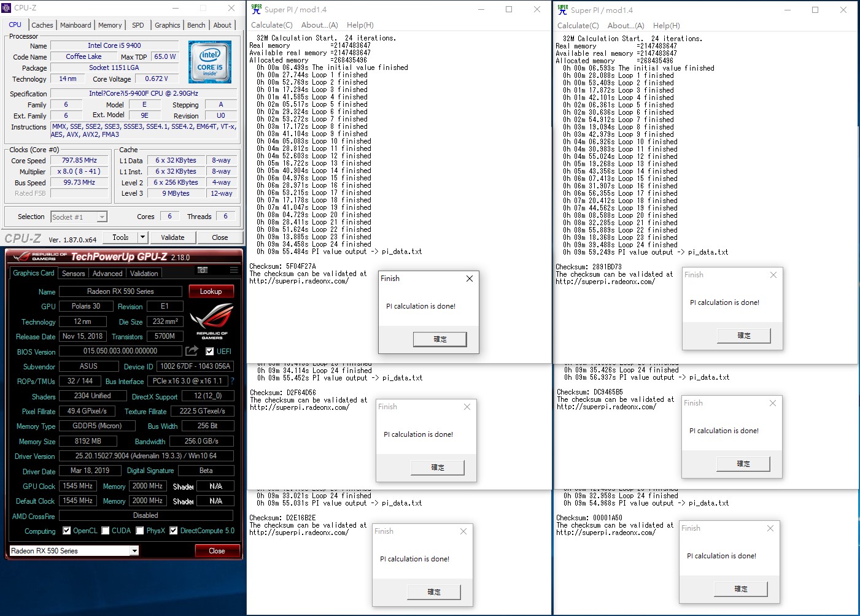860x616 pixels.
Task: Switch to the Caches tab in CPU-Z
Action: click(x=42, y=25)
